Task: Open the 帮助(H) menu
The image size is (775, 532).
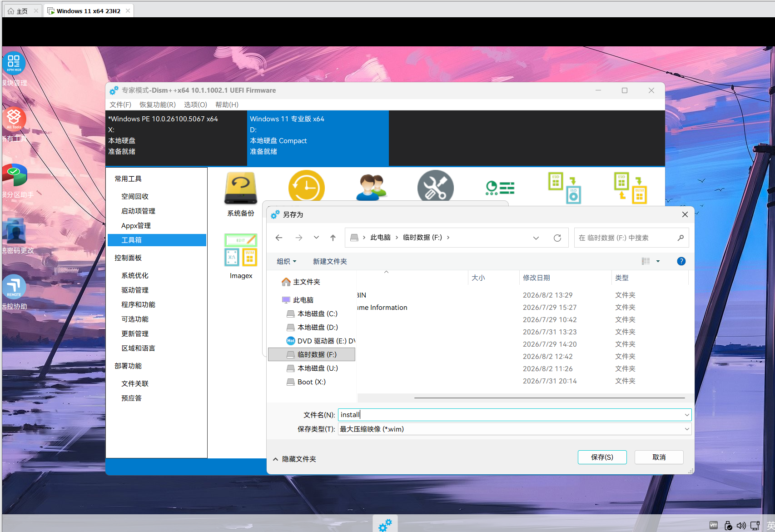Action: coord(227,104)
